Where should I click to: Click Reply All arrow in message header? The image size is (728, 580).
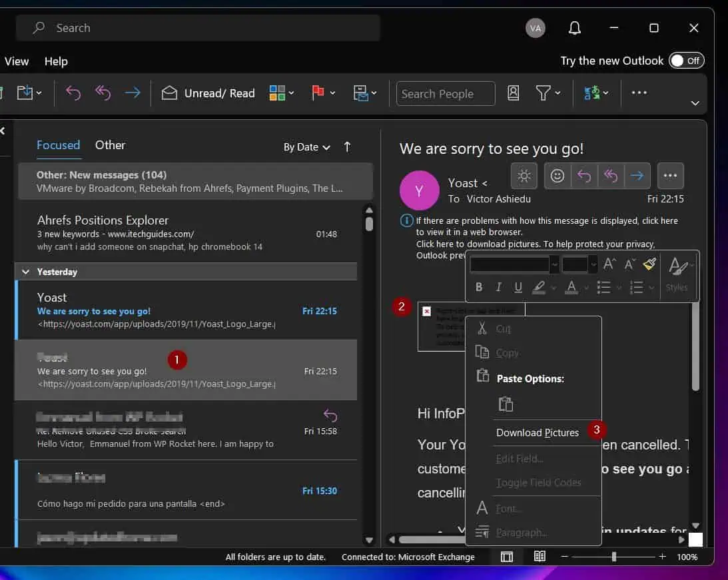click(x=611, y=176)
